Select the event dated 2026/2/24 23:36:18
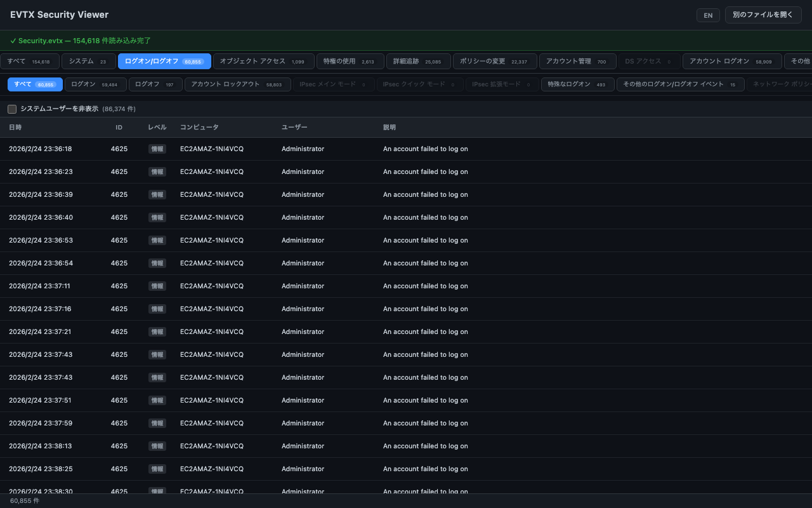This screenshot has height=508, width=812. 406,149
